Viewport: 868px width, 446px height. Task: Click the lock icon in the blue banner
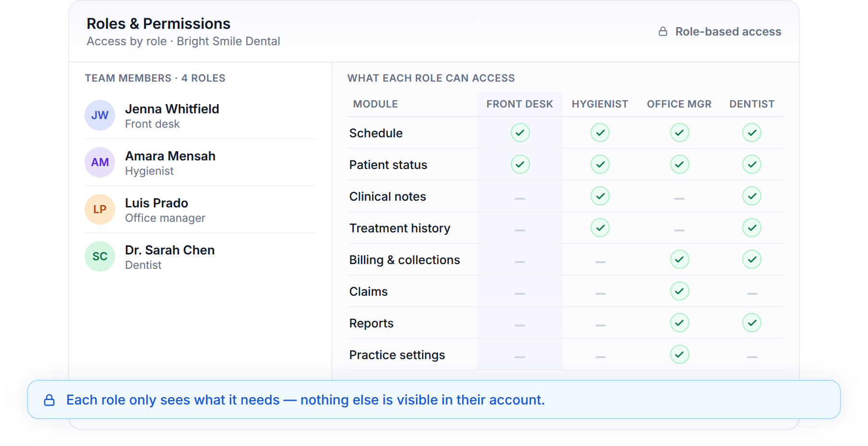coord(49,400)
